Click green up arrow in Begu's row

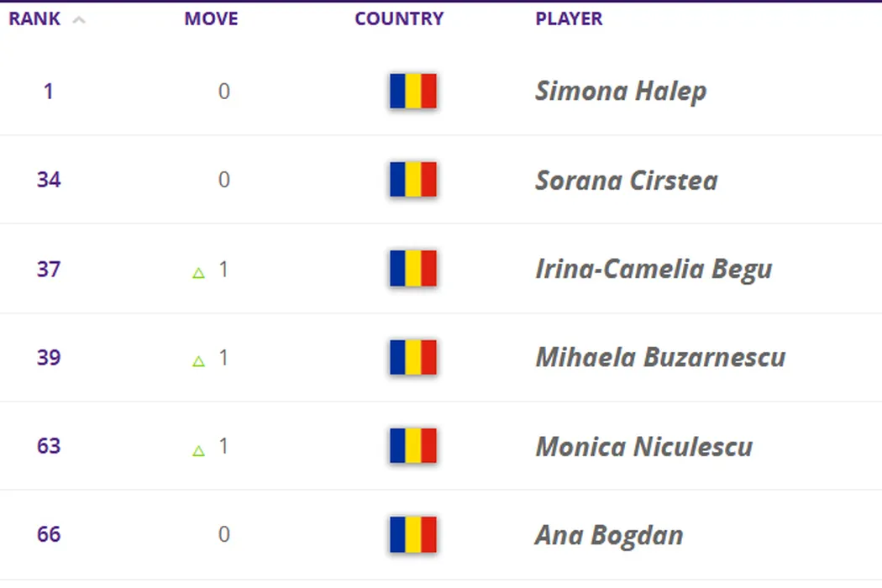point(199,272)
